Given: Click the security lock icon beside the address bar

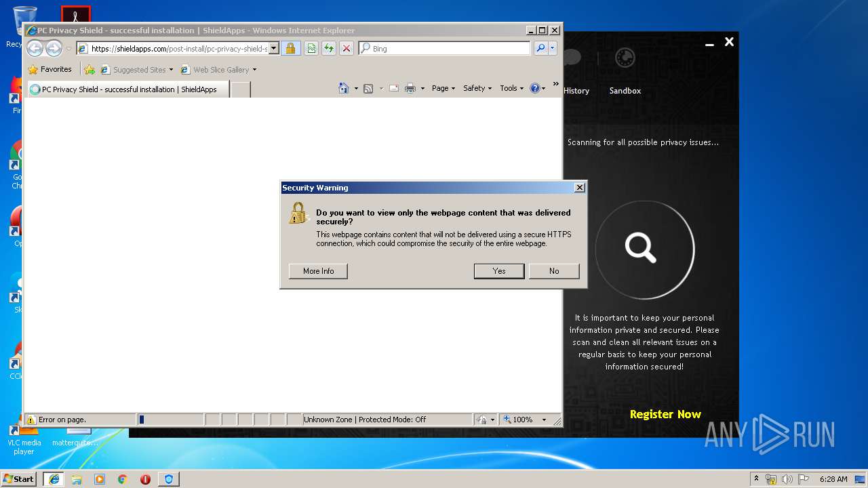Looking at the screenshot, I should click(290, 48).
